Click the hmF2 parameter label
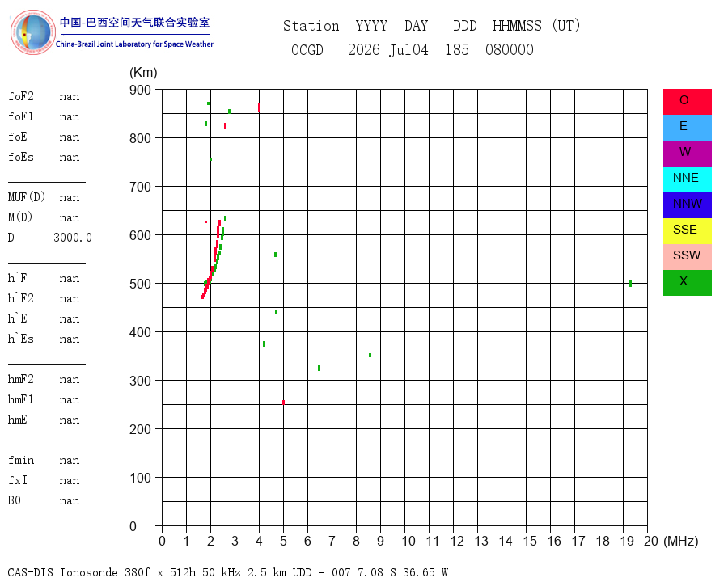Viewport: 728px width, 582px height. [20, 379]
